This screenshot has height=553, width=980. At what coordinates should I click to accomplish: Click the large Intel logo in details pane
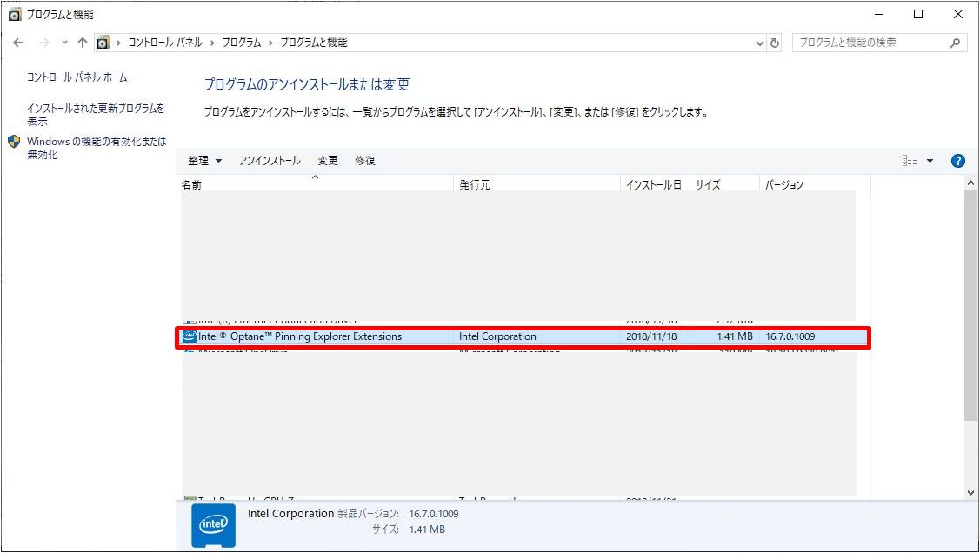point(213,525)
